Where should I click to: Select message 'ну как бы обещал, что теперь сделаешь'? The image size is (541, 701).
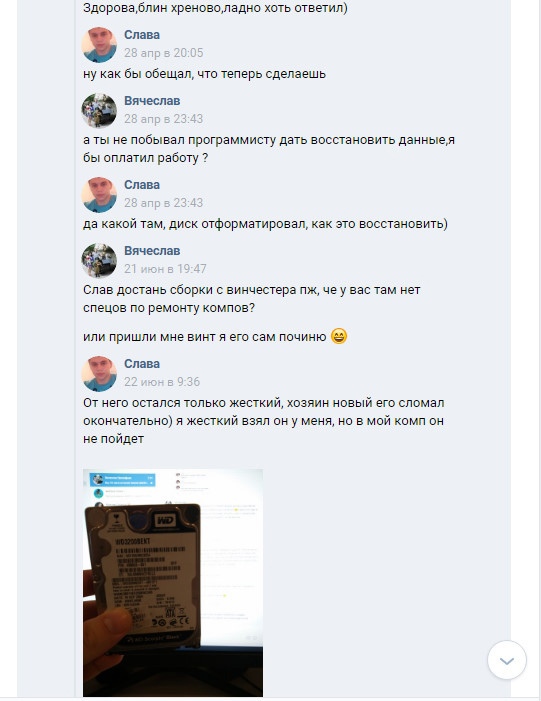pos(204,74)
